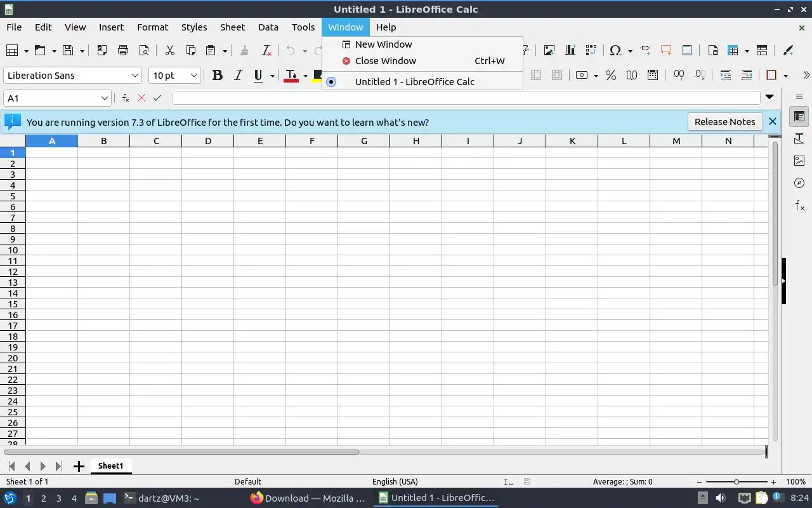Image resolution: width=812 pixels, height=508 pixels.
Task: Click the Format as Number icon
Action: click(x=632, y=75)
